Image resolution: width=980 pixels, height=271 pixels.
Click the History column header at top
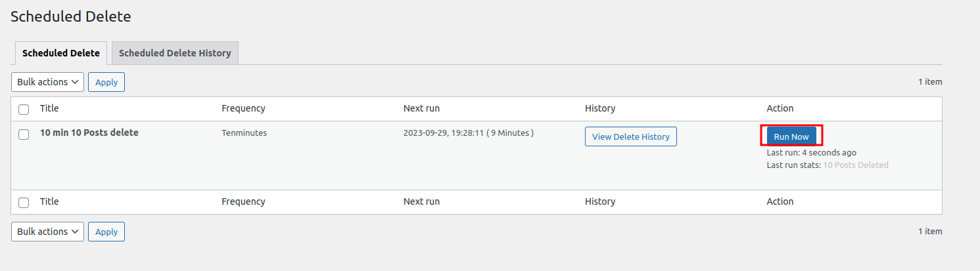(600, 108)
